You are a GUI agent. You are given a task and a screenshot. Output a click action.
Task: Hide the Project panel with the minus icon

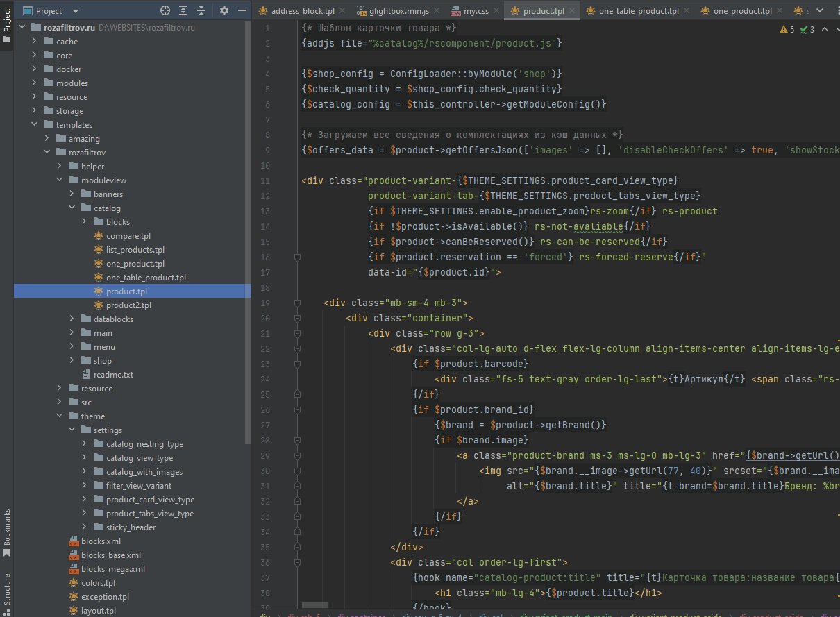click(242, 11)
